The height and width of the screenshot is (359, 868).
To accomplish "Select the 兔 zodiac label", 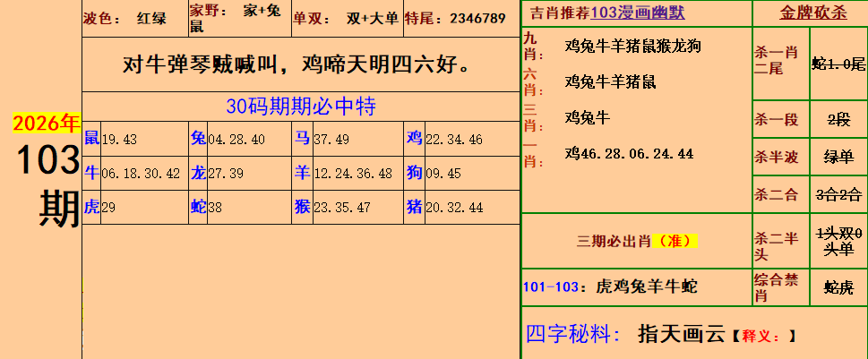I will point(198,138).
